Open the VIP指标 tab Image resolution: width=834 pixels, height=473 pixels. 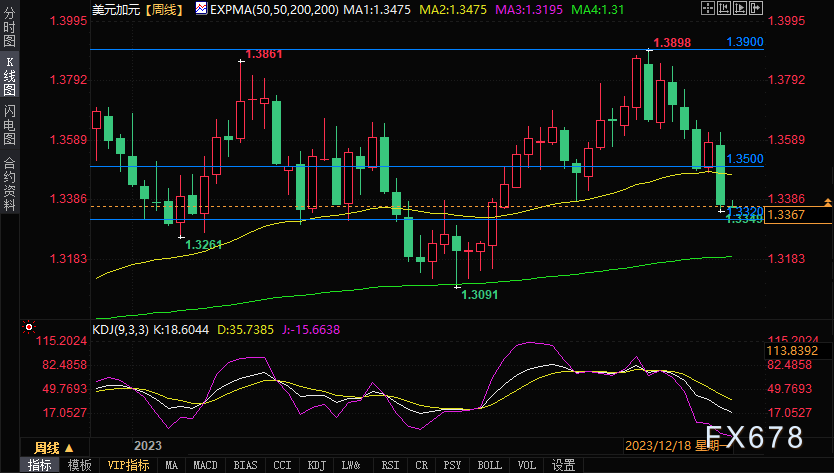128,465
